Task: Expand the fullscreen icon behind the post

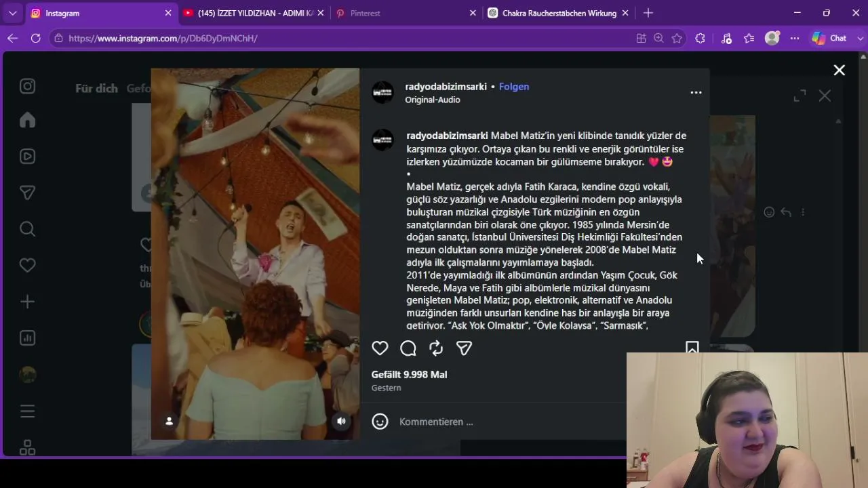Action: 800,96
